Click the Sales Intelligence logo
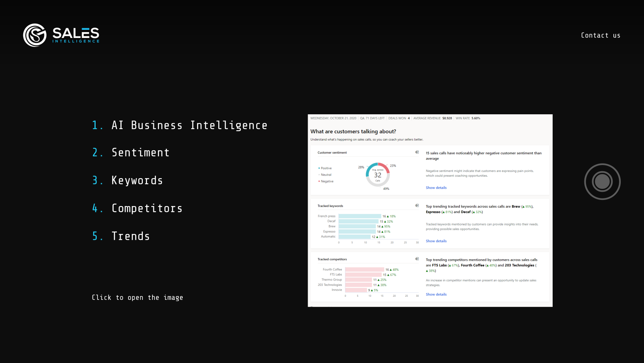The image size is (644, 363). [x=61, y=35]
